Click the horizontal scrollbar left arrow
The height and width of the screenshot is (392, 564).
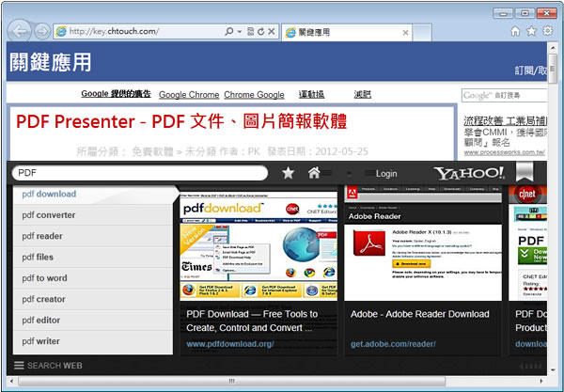[11, 382]
